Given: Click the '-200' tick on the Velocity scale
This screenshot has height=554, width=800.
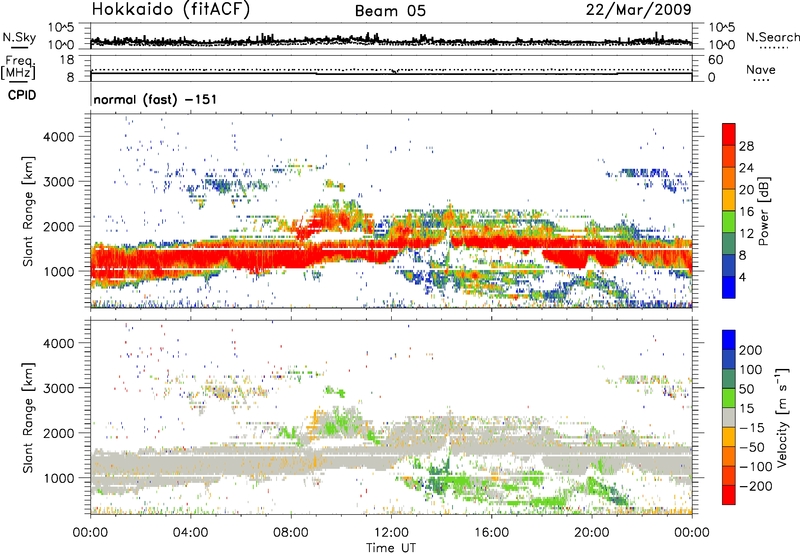Looking at the screenshot, I should (756, 486).
